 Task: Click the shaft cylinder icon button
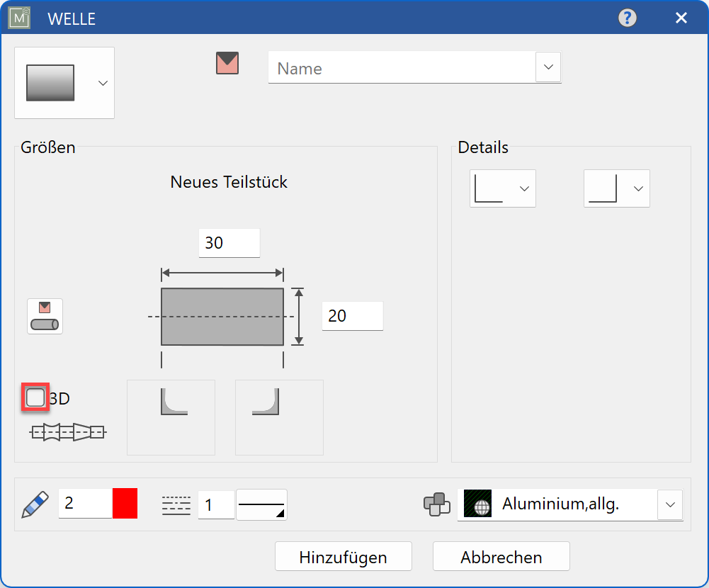[x=45, y=316]
